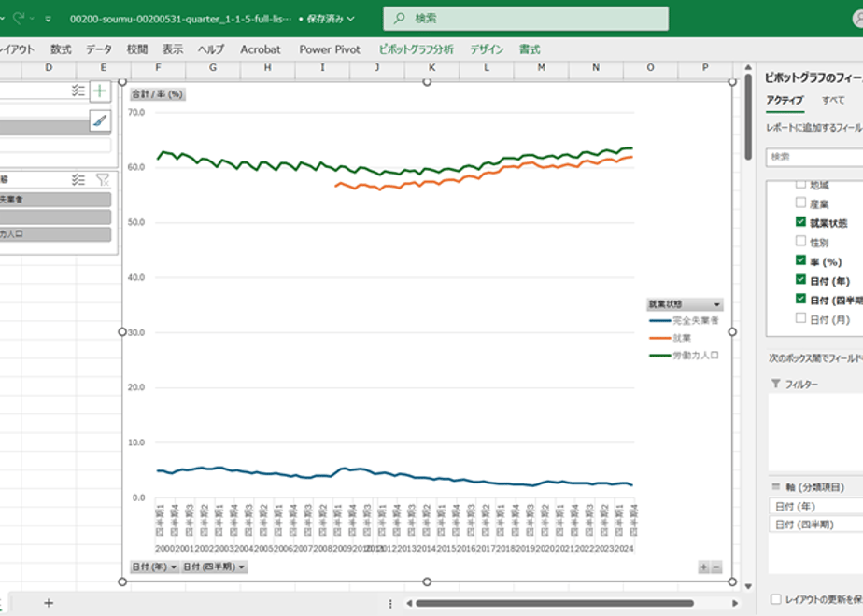Enable the 日付 (月) field checkbox

click(800, 318)
